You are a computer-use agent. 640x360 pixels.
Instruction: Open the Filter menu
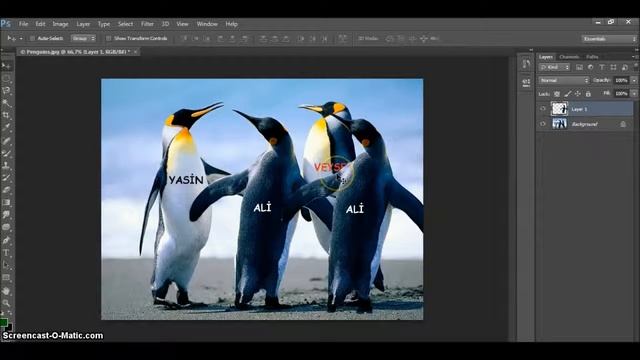click(x=147, y=24)
